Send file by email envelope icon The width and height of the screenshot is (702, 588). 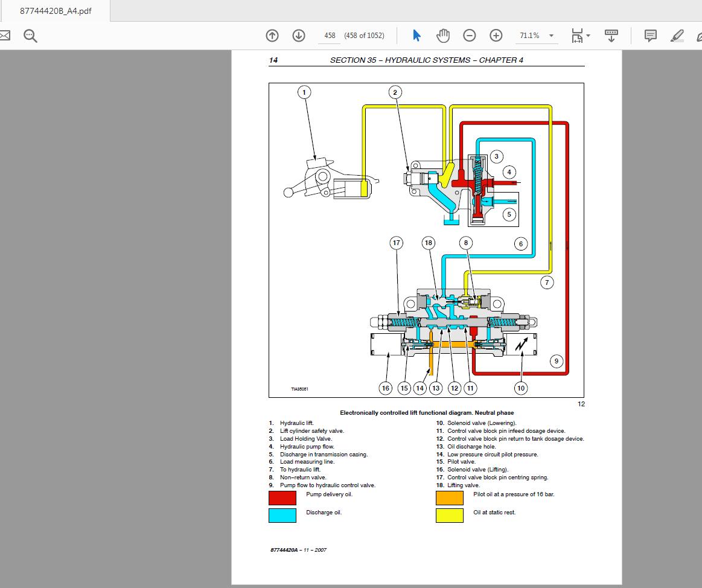tap(4, 36)
